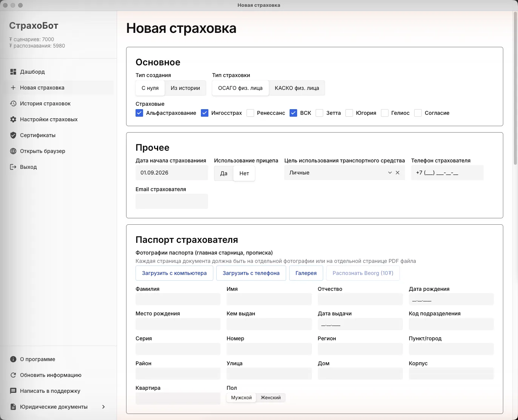Expand Юридические документы submenu chevron
The image size is (518, 420).
103,407
